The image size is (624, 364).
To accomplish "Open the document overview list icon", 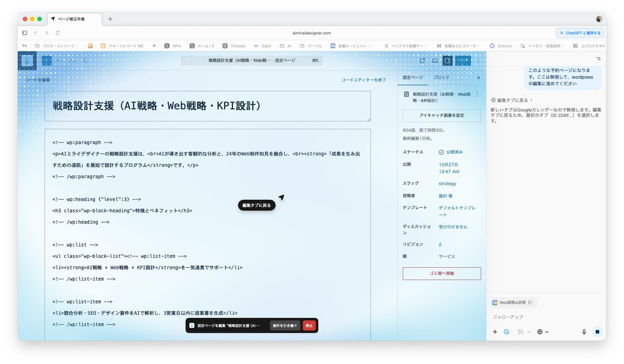I will click(85, 61).
